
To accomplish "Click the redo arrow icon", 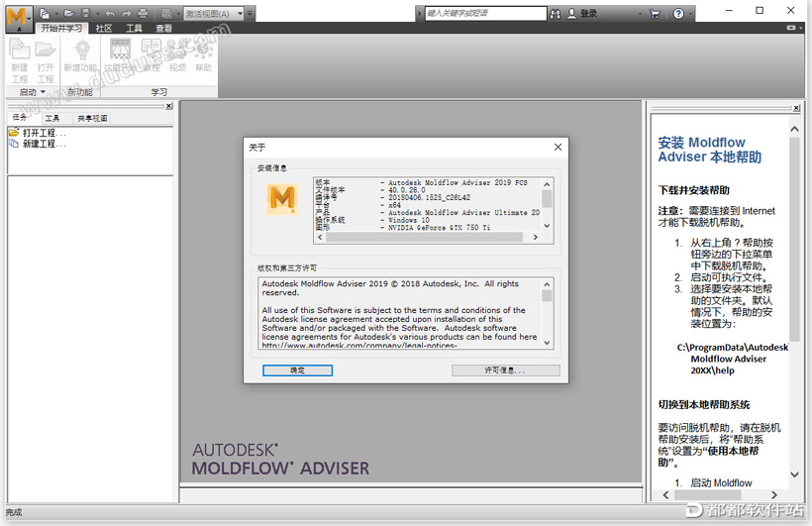I will (127, 14).
